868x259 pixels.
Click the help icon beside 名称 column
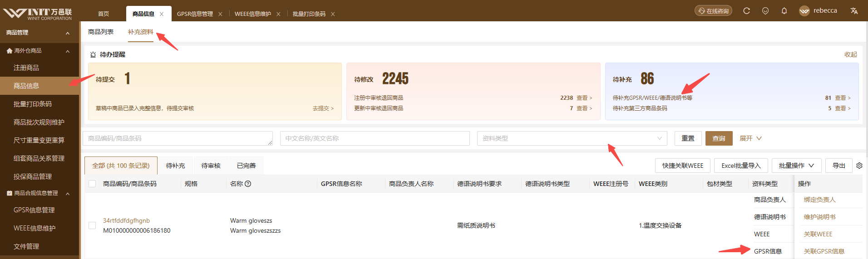coord(248,184)
